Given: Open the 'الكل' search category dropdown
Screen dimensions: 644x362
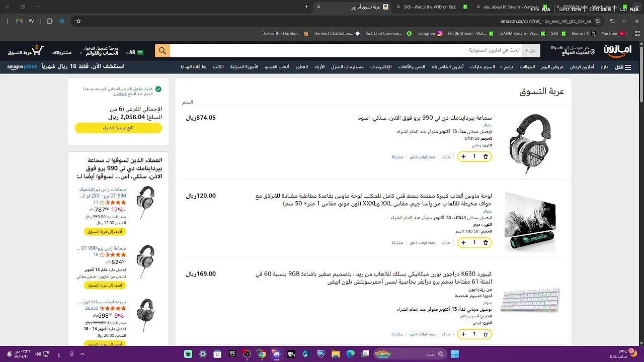Looking at the screenshot, I should pyautogui.click(x=530, y=51).
